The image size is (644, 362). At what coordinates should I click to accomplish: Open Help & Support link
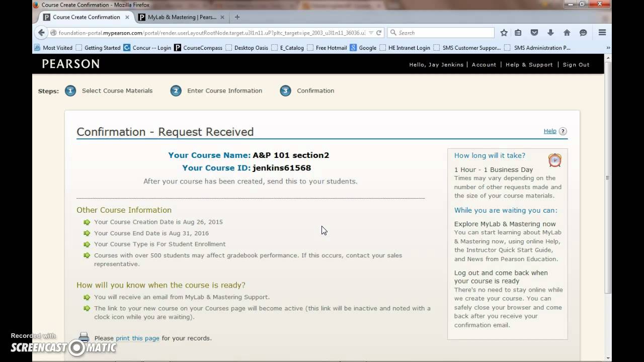pos(529,64)
